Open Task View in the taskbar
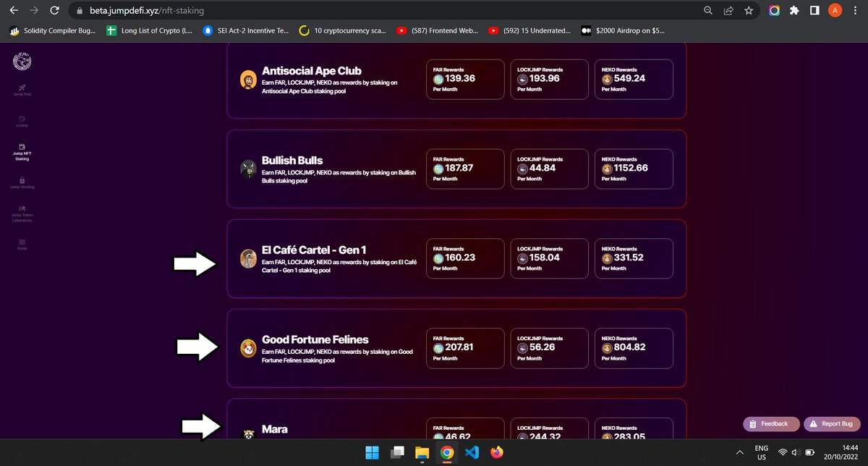This screenshot has width=868, height=466. click(x=398, y=452)
